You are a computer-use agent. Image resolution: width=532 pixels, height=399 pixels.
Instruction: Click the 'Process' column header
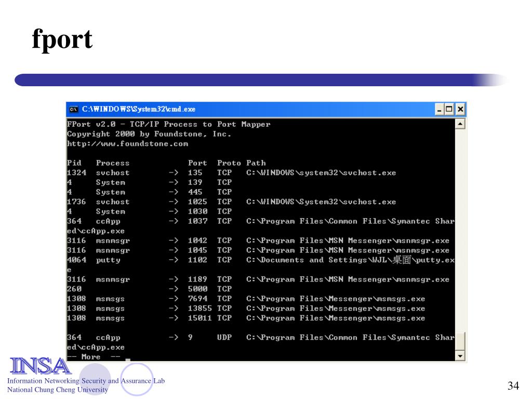[113, 163]
